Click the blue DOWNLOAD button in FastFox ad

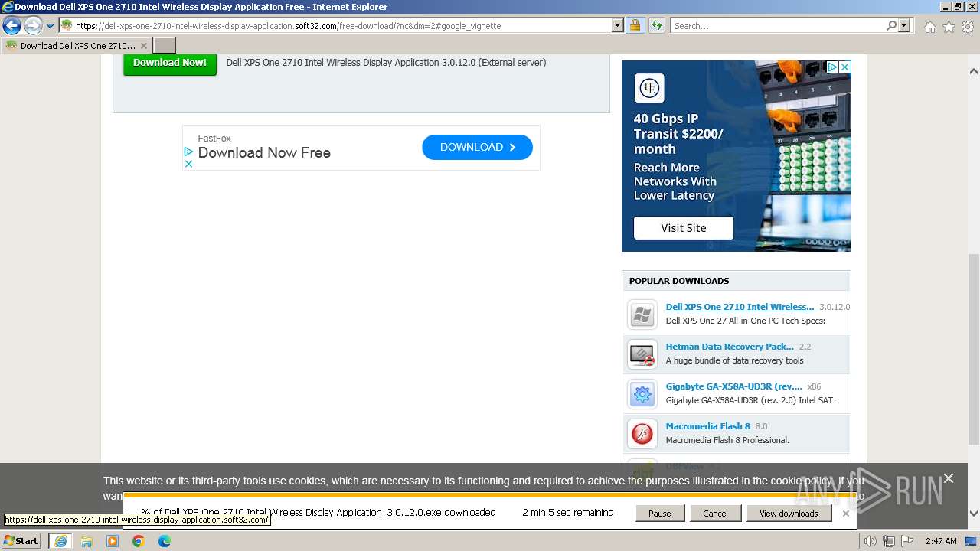pyautogui.click(x=477, y=147)
